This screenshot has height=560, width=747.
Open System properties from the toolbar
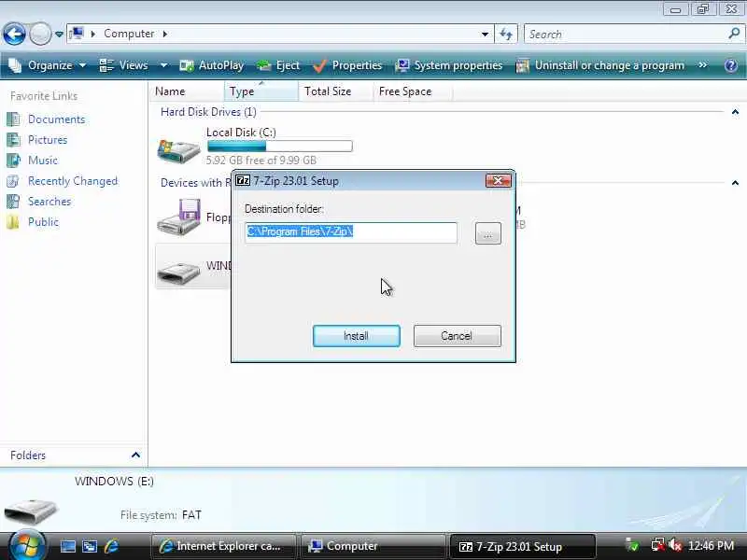(x=449, y=65)
